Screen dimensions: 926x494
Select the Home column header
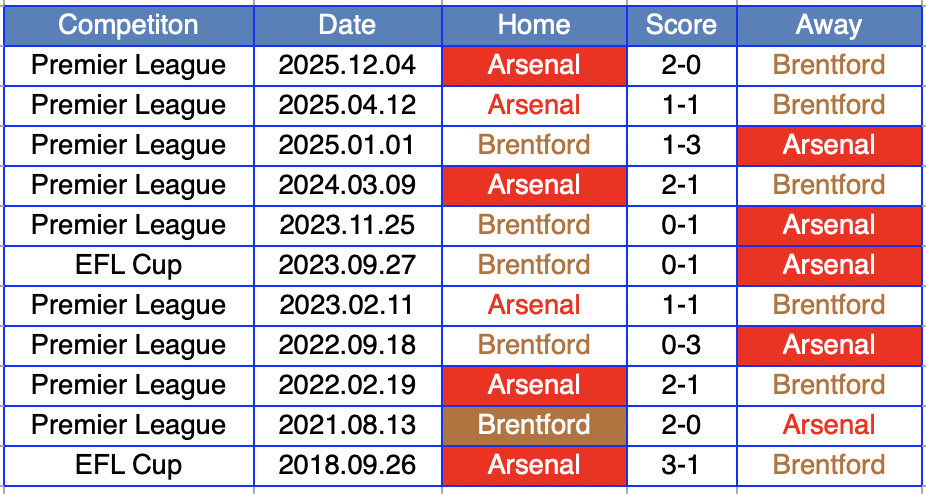click(534, 25)
